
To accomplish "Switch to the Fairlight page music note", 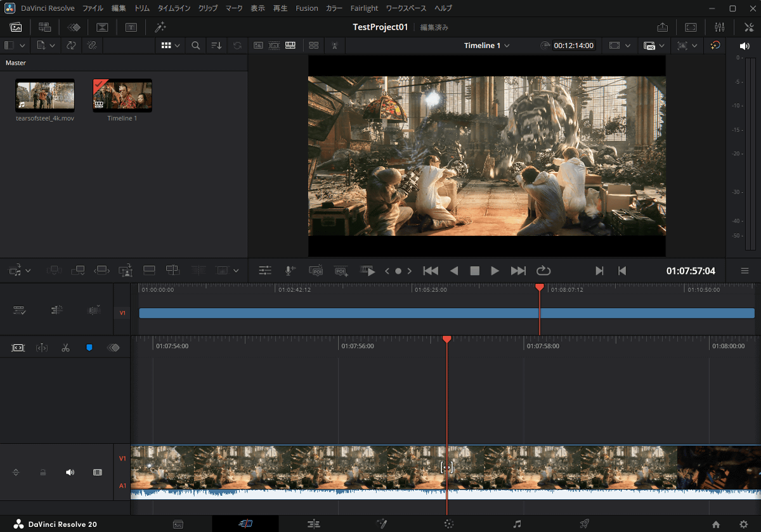I will click(x=517, y=524).
